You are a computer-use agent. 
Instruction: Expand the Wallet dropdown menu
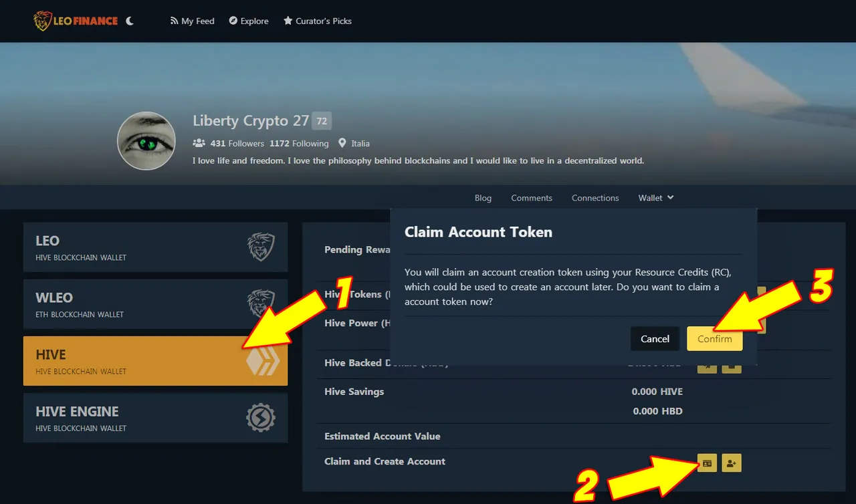click(x=656, y=198)
